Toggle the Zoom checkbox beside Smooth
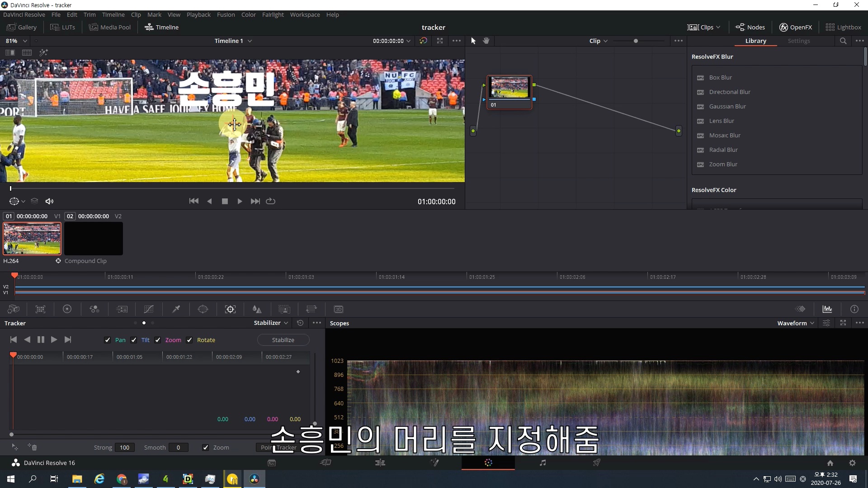Image resolution: width=868 pixels, height=488 pixels. click(206, 447)
